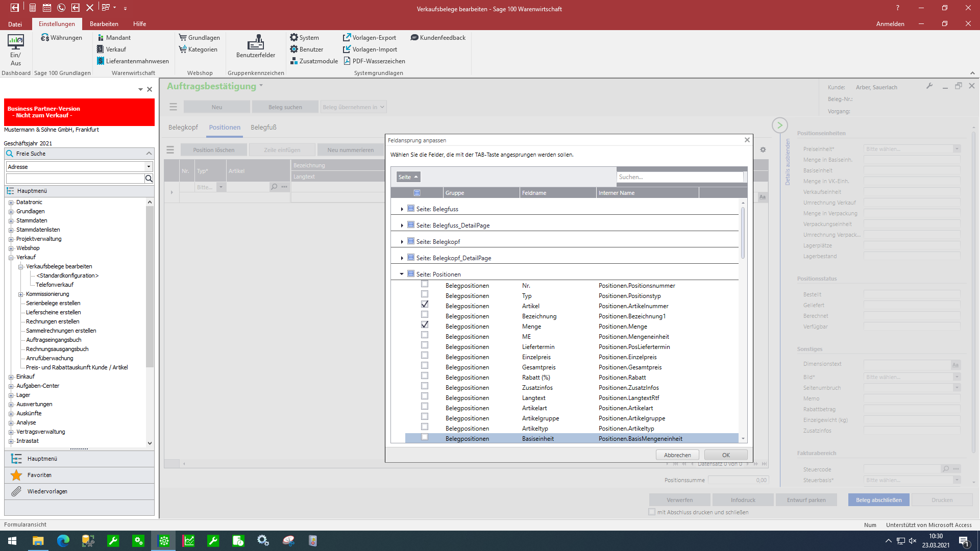The image size is (980, 551).
Task: Click the field list vertical scrollbar
Action: coord(743,232)
